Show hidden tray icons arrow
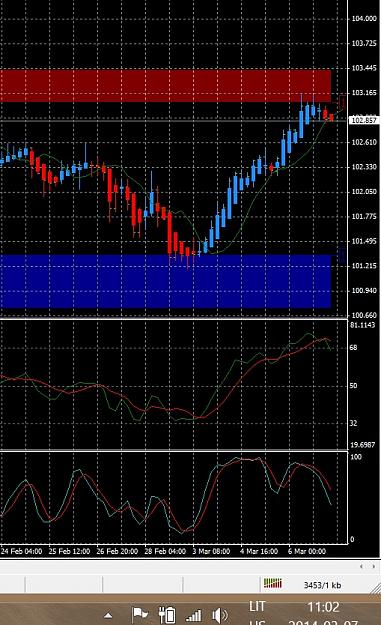Image resolution: width=381 pixels, height=625 pixels. click(108, 615)
